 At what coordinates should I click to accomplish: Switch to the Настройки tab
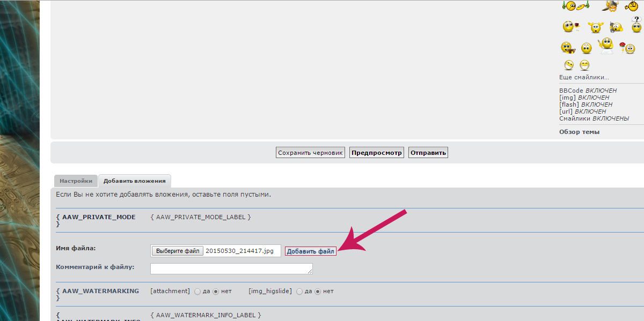pos(76,181)
